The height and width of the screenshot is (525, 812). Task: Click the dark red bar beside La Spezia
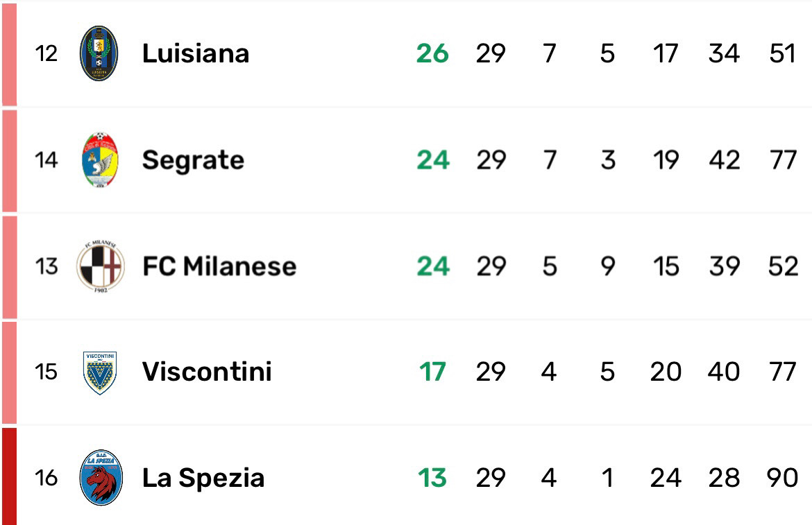(x=8, y=476)
